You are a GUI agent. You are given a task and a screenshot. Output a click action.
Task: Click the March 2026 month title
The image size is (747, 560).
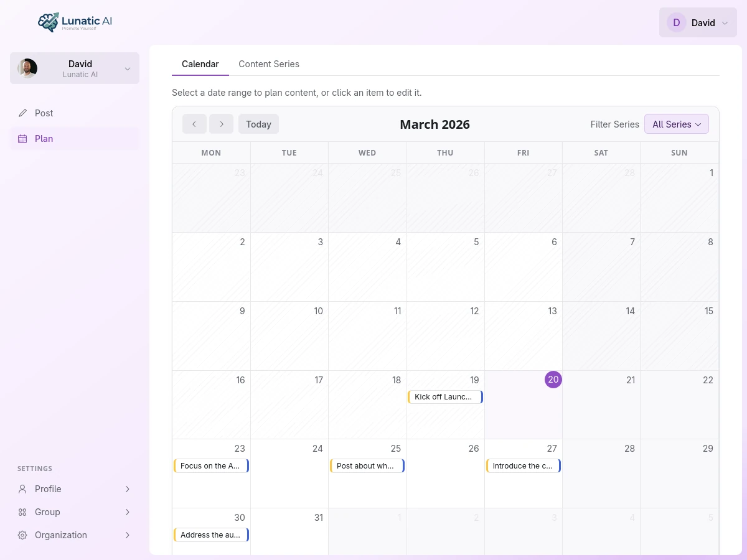435,124
